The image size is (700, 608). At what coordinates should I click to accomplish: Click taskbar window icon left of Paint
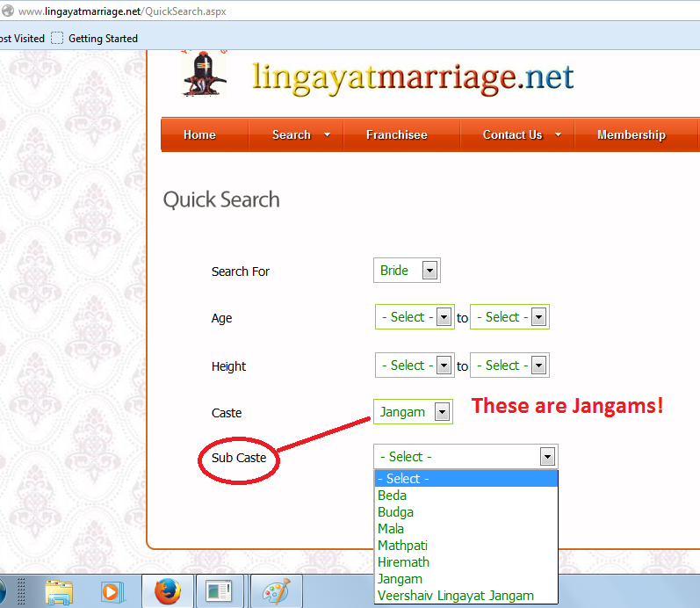point(219,592)
